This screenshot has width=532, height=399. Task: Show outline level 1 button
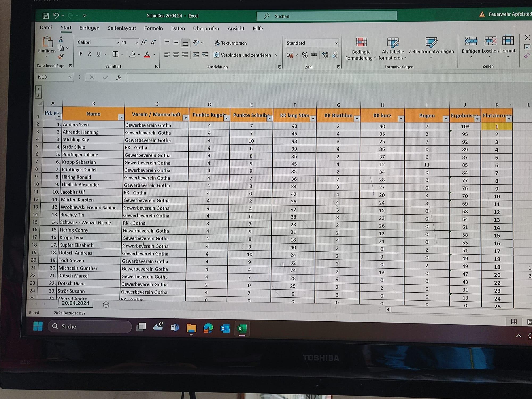coord(38,89)
